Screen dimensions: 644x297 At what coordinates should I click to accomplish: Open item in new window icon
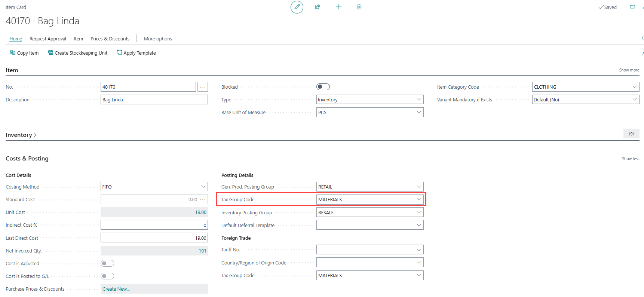(632, 7)
